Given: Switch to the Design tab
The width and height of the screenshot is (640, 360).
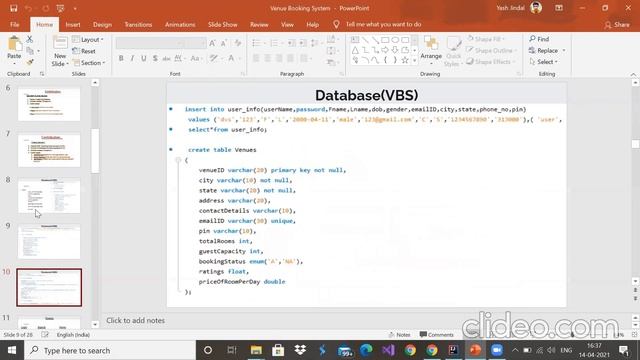Looking at the screenshot, I should tap(102, 24).
